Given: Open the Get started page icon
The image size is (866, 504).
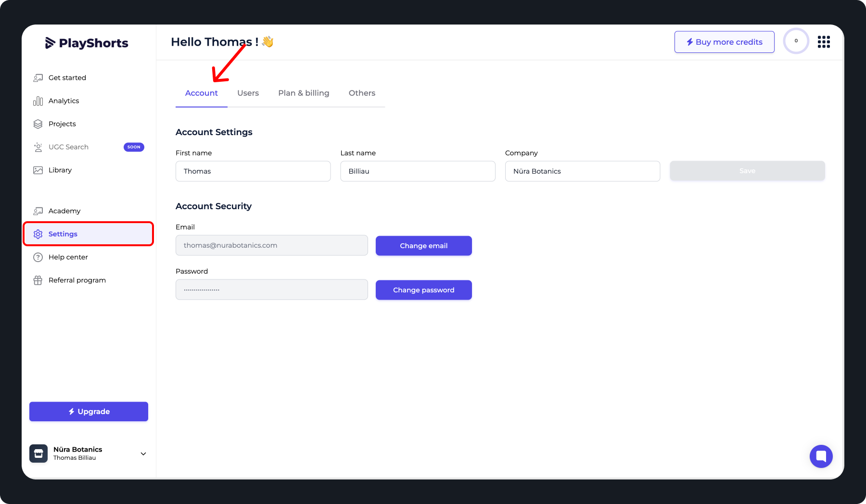Looking at the screenshot, I should 38,78.
